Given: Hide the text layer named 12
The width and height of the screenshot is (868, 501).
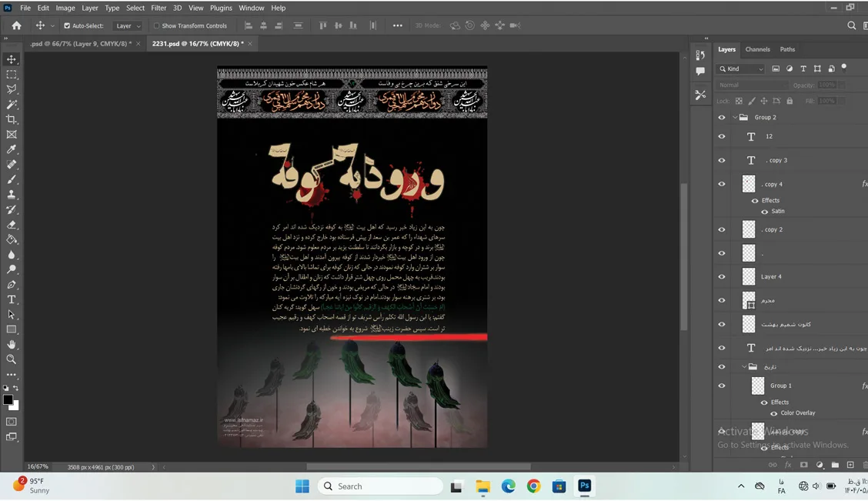Looking at the screenshot, I should [x=721, y=136].
